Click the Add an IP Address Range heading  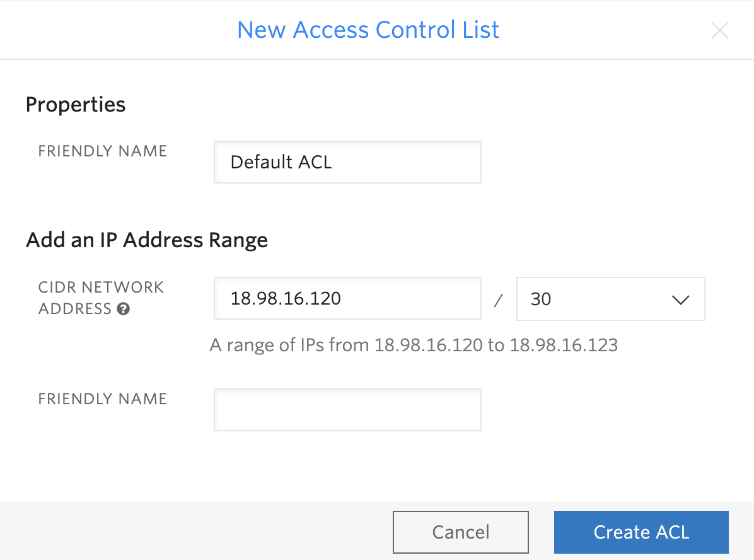point(147,240)
